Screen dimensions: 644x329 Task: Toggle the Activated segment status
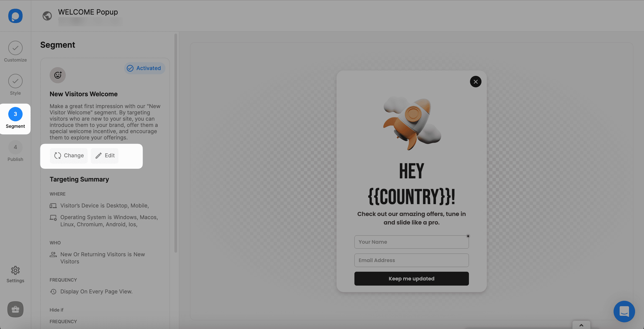click(144, 68)
